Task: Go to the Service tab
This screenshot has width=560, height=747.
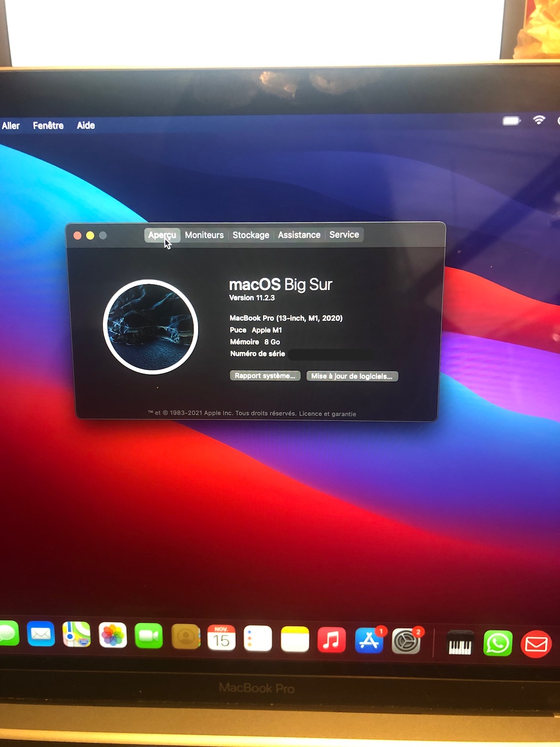Action: [344, 235]
